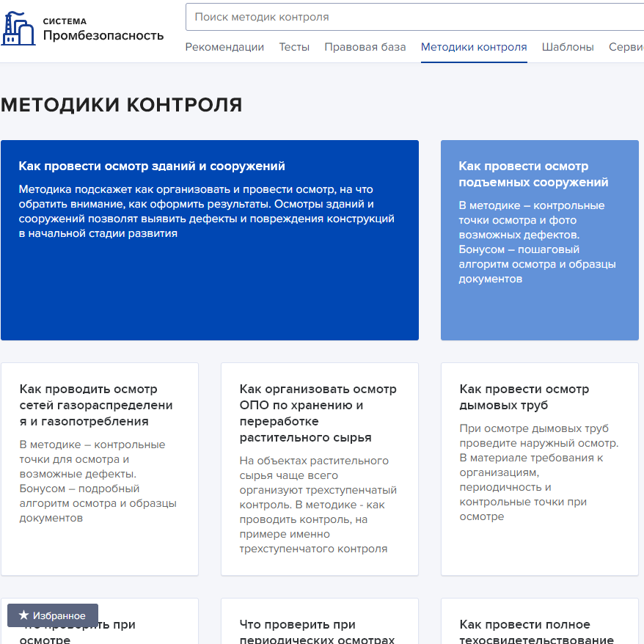Open the Рекомендации tab
The height and width of the screenshot is (644, 644).
tap(224, 47)
